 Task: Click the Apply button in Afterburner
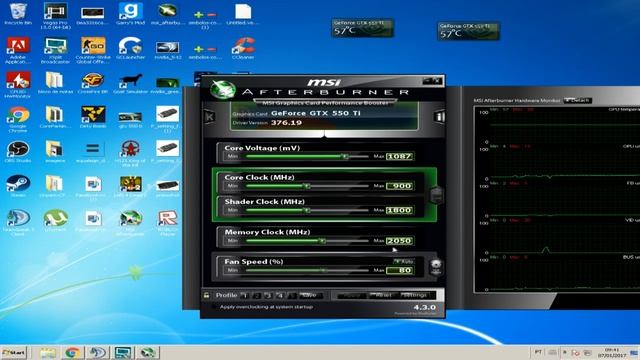coord(351,295)
